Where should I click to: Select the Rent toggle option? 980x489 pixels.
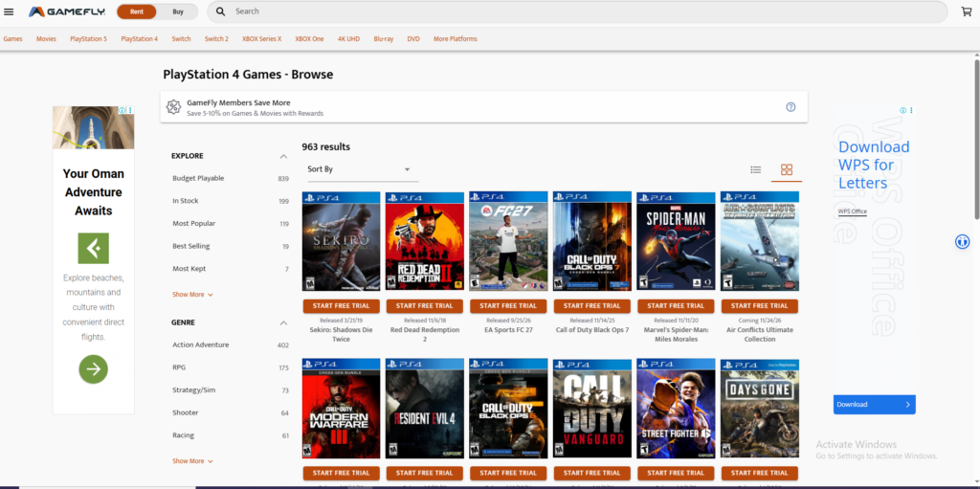pyautogui.click(x=136, y=11)
